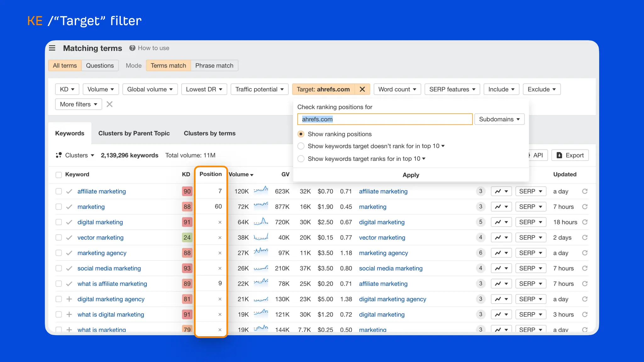Open the affiliate marketing keyword link
The width and height of the screenshot is (644, 362).
coord(102,191)
